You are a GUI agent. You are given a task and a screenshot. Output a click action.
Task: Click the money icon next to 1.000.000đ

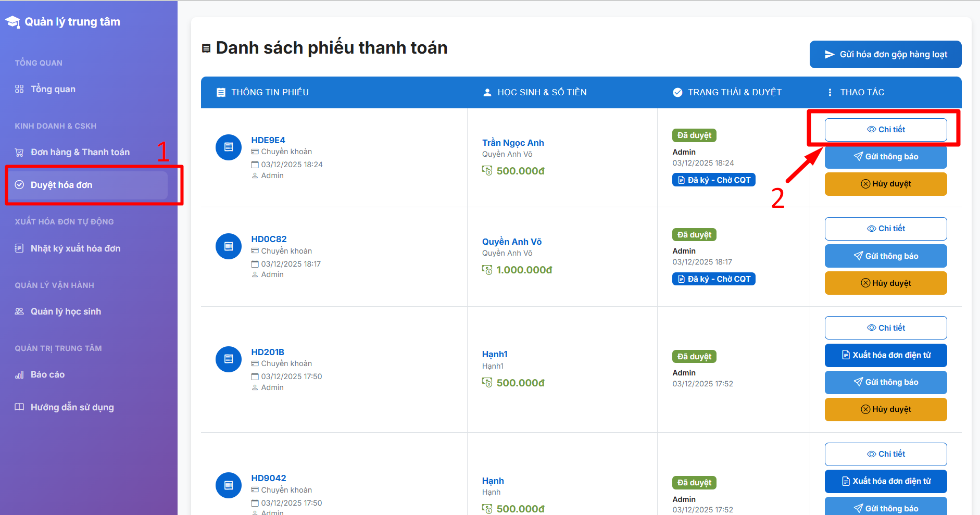pyautogui.click(x=487, y=270)
